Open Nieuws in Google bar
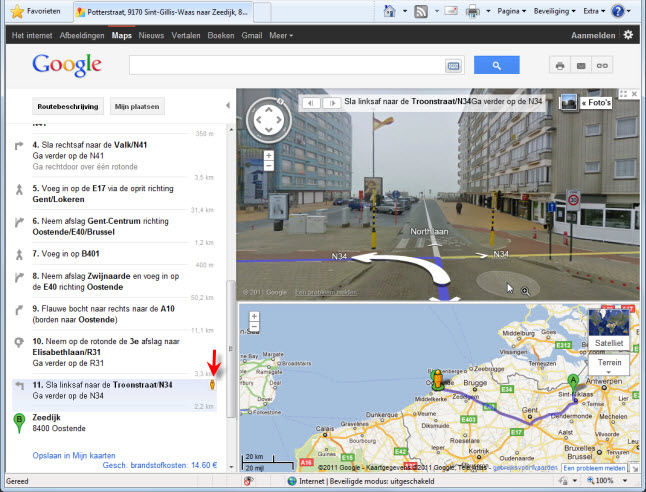The image size is (646, 492). click(x=151, y=35)
